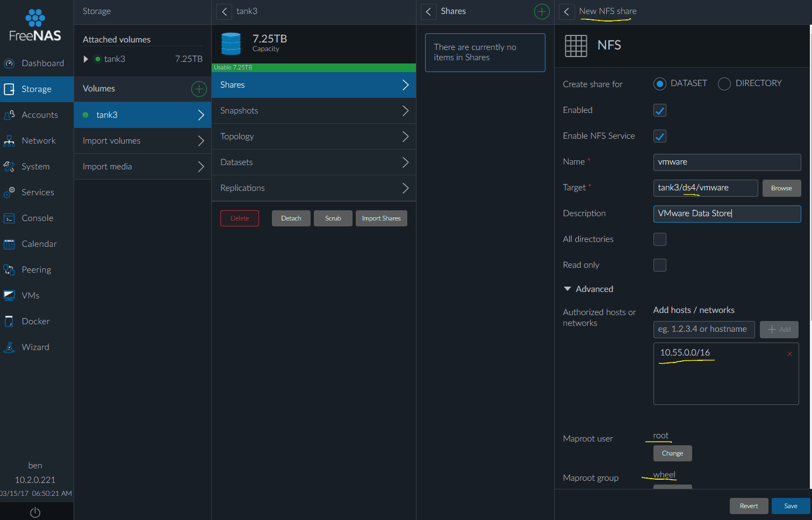The height and width of the screenshot is (520, 812).
Task: Click the 10.2.0.221 address text
Action: (x=35, y=480)
